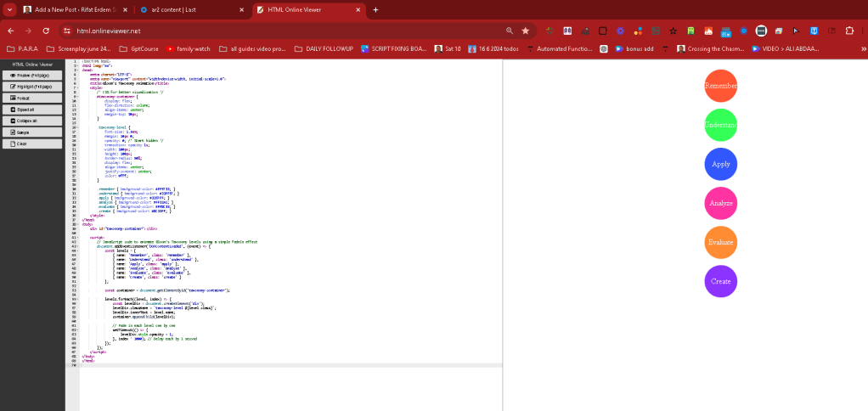Close the Add a New Post tab
The height and width of the screenshot is (411, 868).
coord(126,10)
